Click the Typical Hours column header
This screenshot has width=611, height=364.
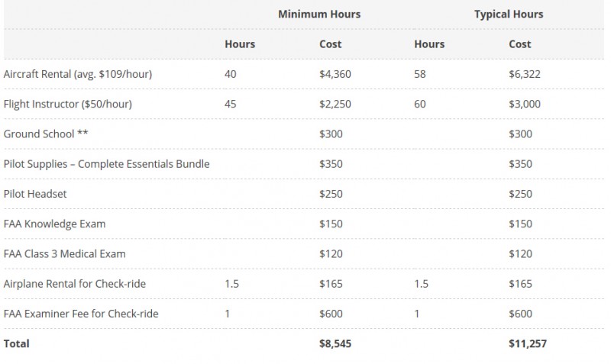(x=509, y=14)
